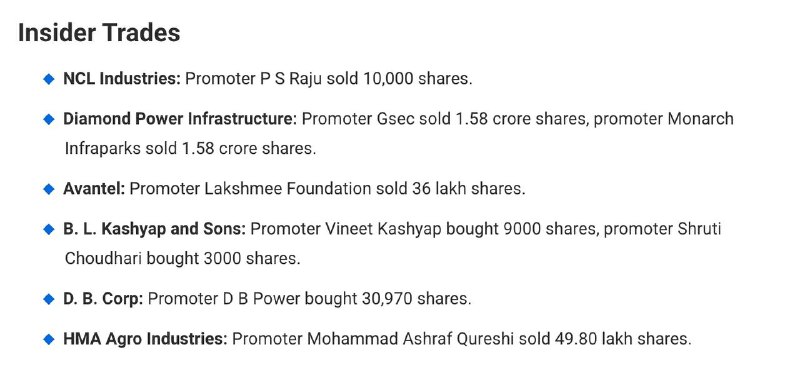Click the blue diamond bullet beside Avantel
Viewport: 800px width, 365px height.
(x=49, y=189)
